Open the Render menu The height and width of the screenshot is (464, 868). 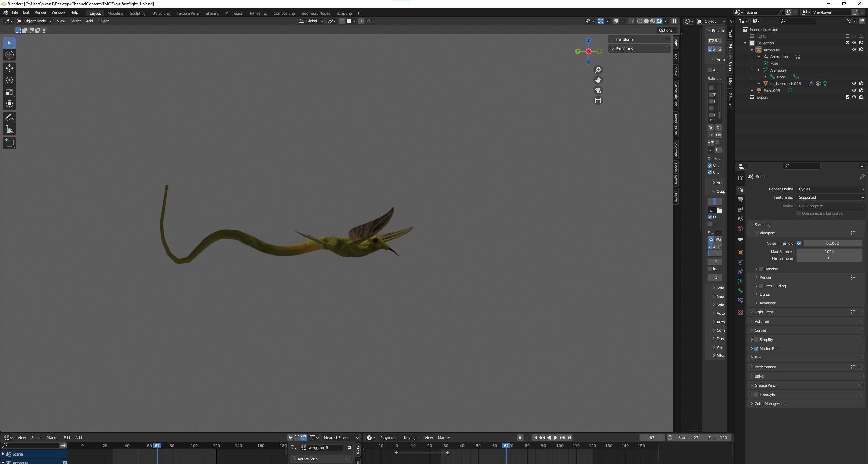coord(40,12)
